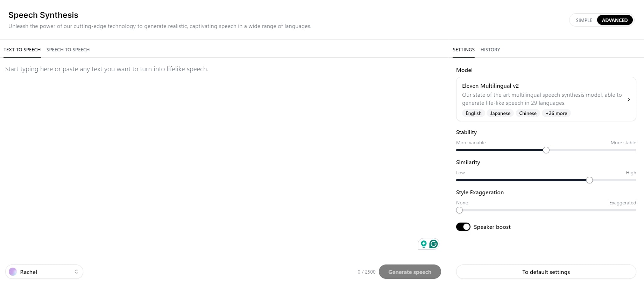Switch to SIMPLE mode

[x=584, y=20]
